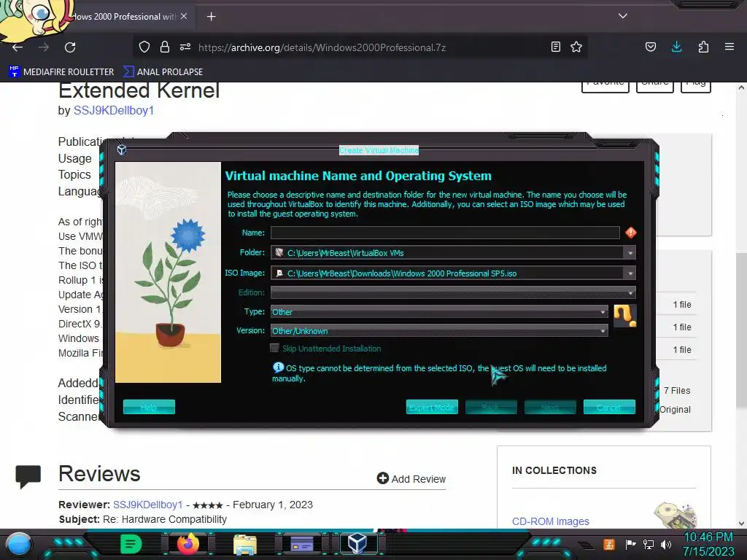Switch to Expert Mode
The height and width of the screenshot is (560, 747).
click(x=432, y=407)
